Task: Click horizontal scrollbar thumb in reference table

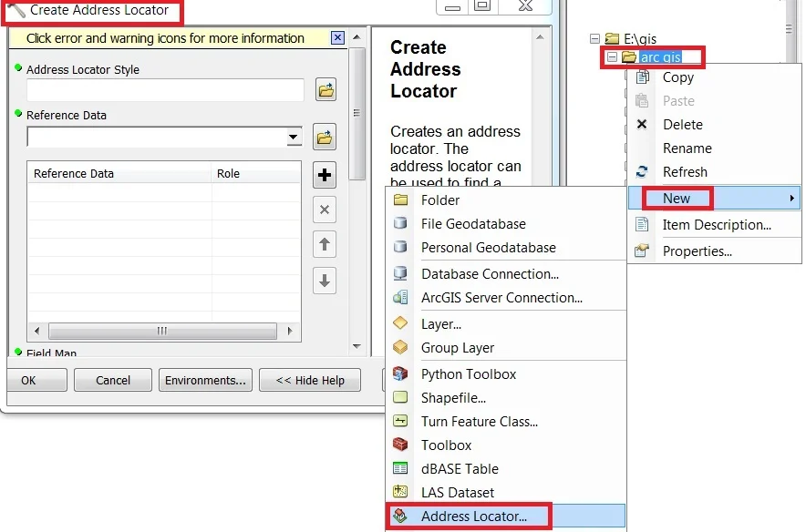Action: (162, 331)
